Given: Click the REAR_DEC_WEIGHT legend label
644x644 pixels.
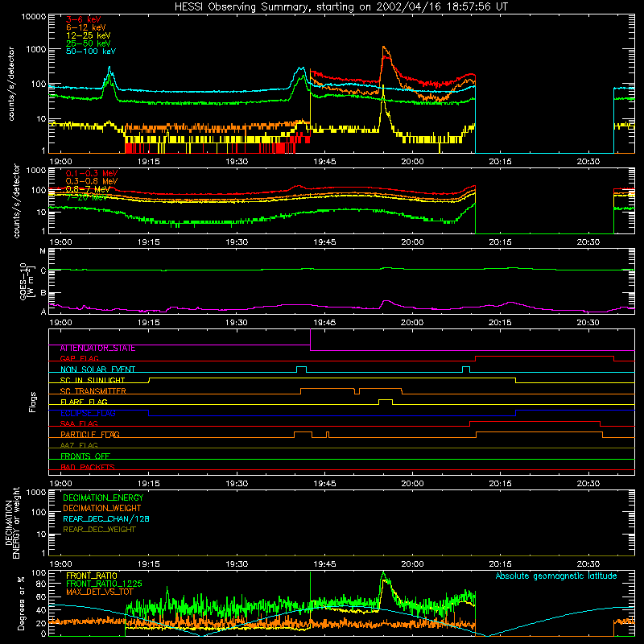Looking at the screenshot, I should 99,530.
